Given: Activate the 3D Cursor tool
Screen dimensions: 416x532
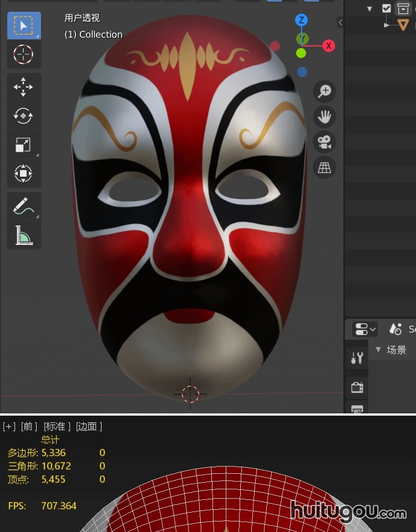Looking at the screenshot, I should pyautogui.click(x=23, y=54).
